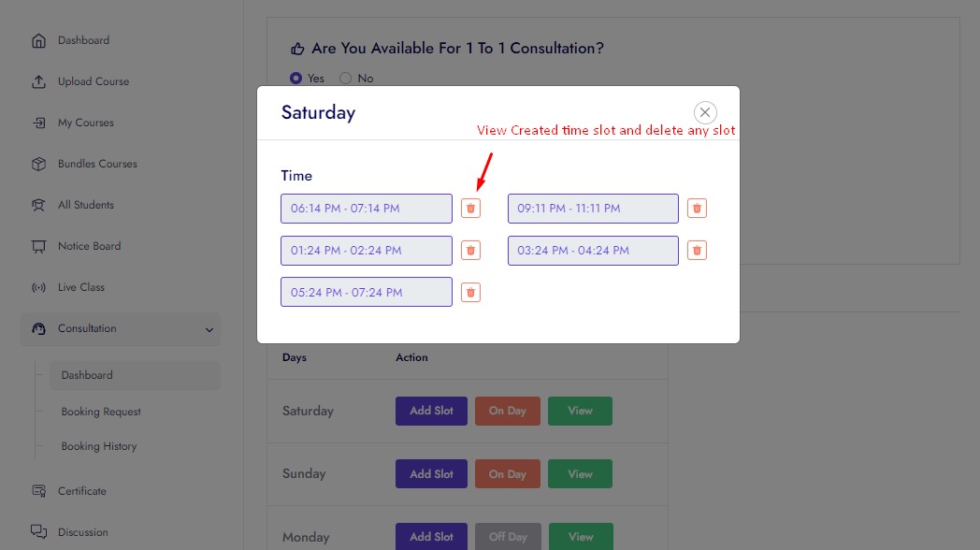Click the Notice Board icon in sidebar
This screenshot has height=550, width=980.
click(x=38, y=246)
